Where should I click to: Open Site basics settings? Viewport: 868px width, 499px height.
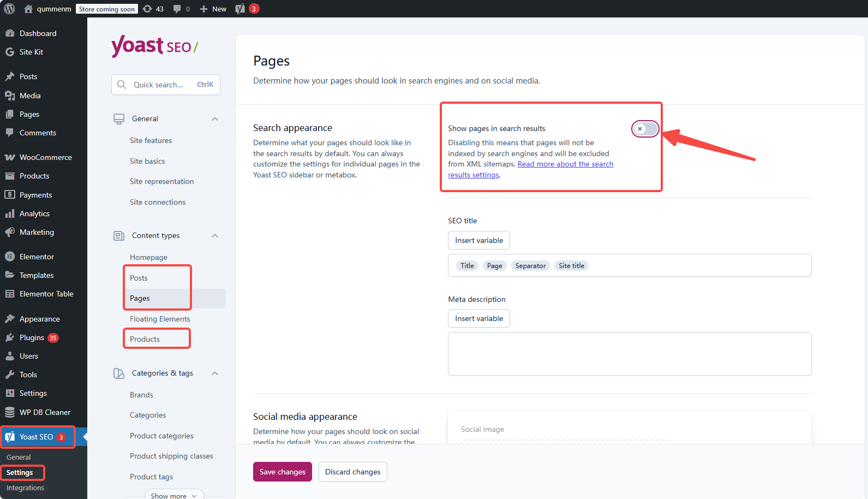click(147, 161)
